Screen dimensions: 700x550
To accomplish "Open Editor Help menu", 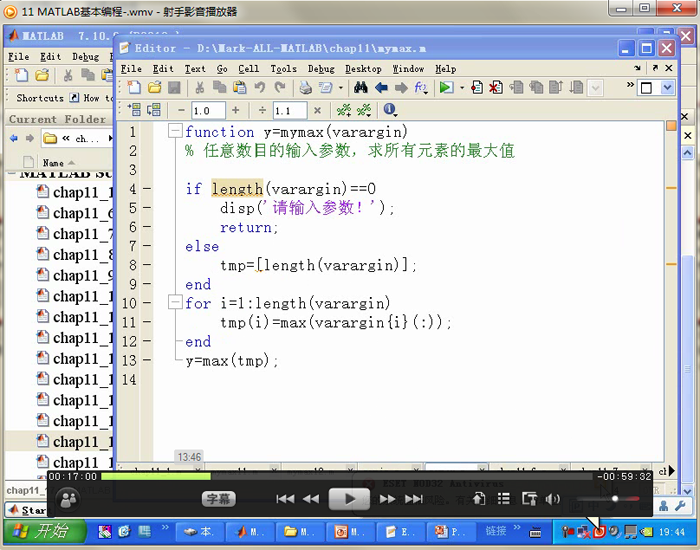I will click(x=446, y=69).
